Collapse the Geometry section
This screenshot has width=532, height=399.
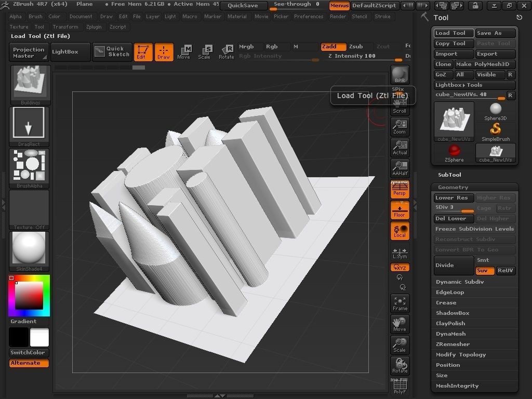pos(453,187)
